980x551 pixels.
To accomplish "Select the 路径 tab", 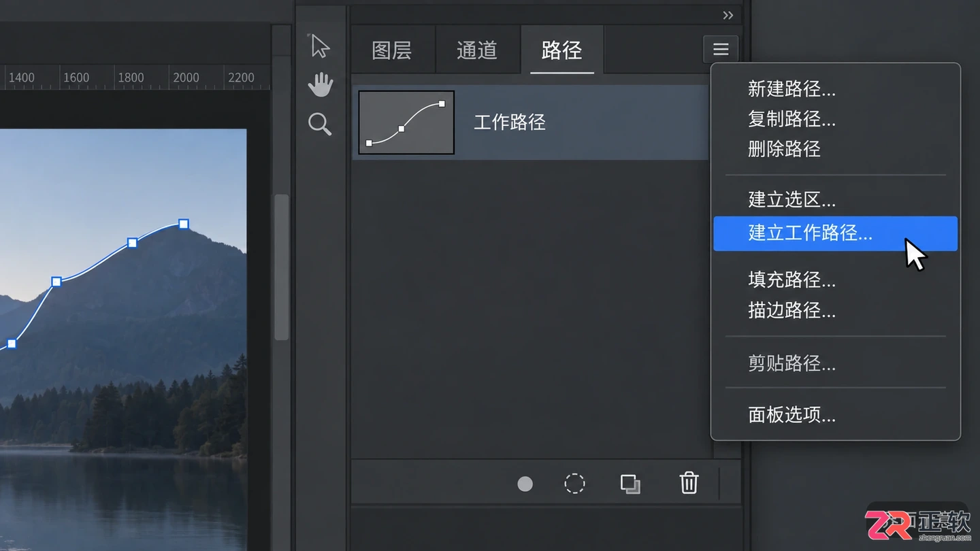I will tap(562, 50).
